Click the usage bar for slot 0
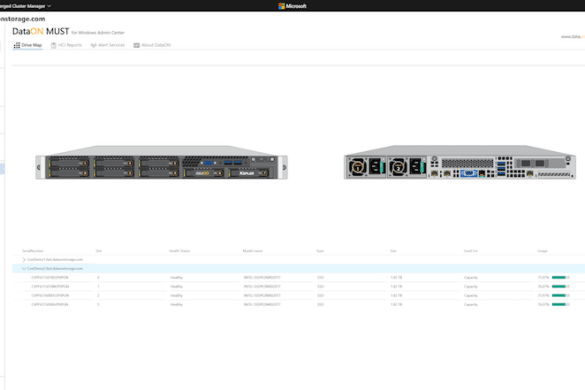The image size is (585, 390). tap(561, 278)
